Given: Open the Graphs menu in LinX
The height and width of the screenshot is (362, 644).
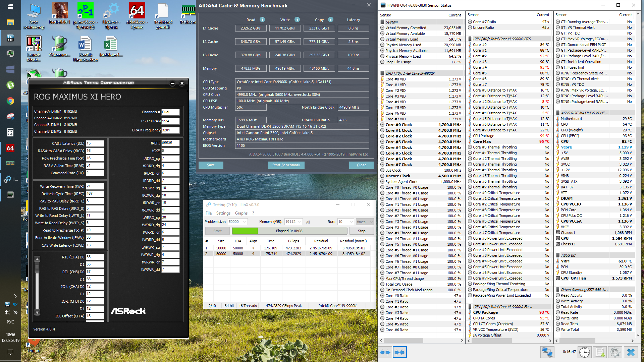Looking at the screenshot, I should click(x=241, y=213).
